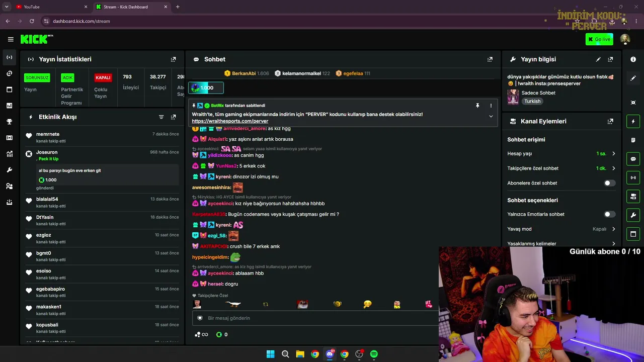Open the window-shaped icon in the left sidebar

point(9,89)
